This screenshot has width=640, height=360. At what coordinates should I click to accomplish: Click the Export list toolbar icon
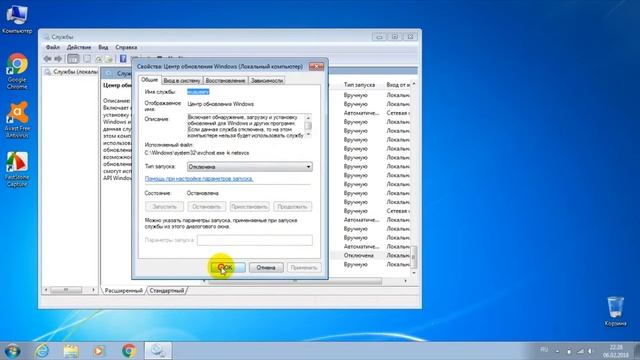pyautogui.click(x=109, y=59)
